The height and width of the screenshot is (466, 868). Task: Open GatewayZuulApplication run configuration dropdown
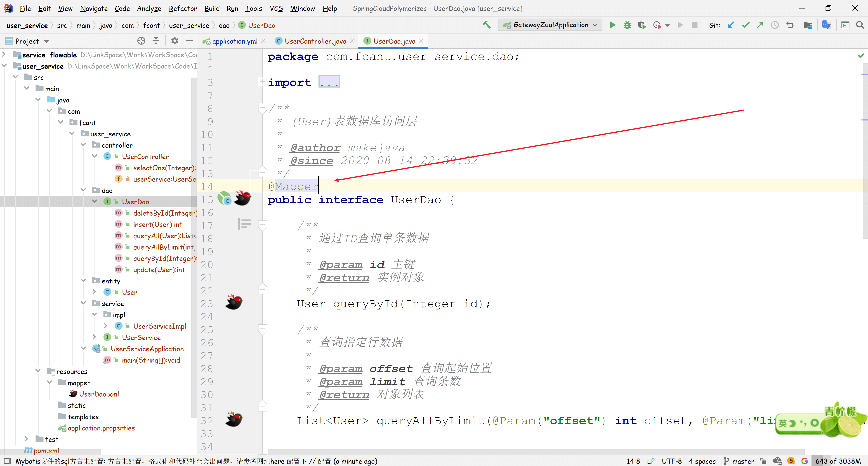click(550, 25)
